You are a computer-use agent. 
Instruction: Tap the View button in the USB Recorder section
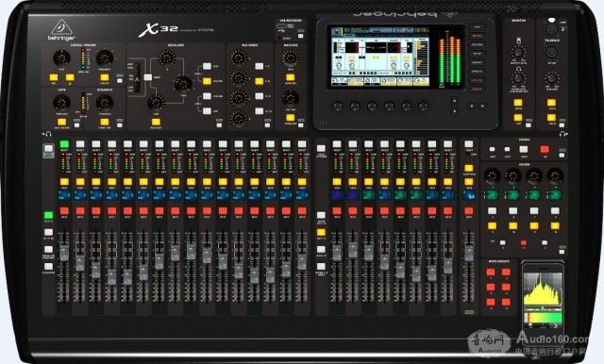coord(300,36)
